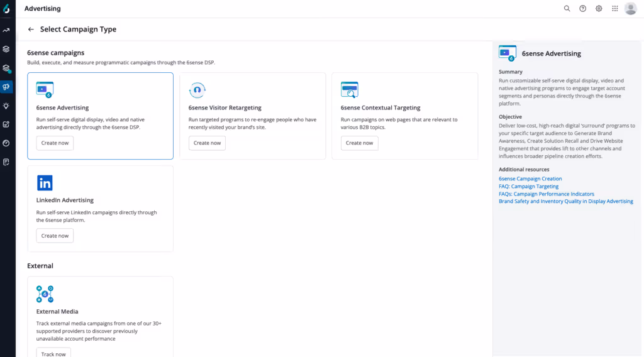Click the External Media card icon

[45, 294]
